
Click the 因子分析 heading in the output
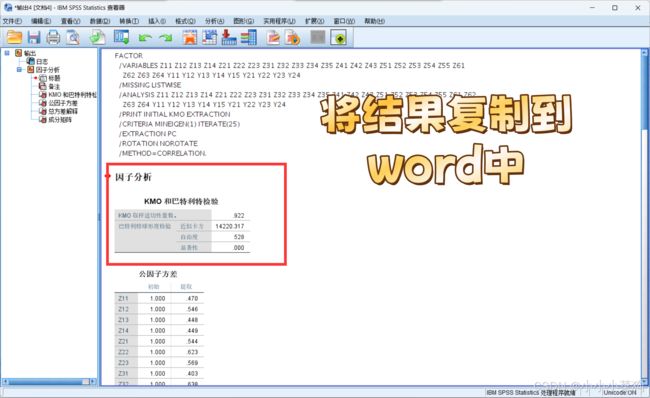coord(133,177)
